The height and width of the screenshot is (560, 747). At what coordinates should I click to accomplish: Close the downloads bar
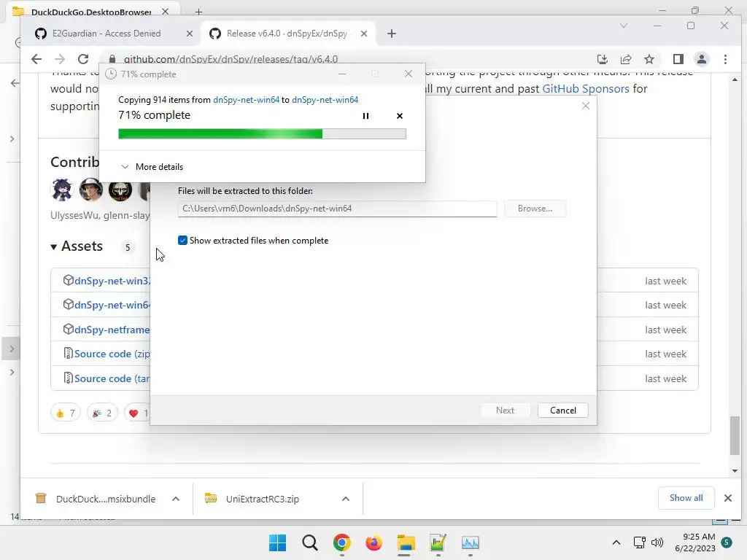pyautogui.click(x=727, y=498)
